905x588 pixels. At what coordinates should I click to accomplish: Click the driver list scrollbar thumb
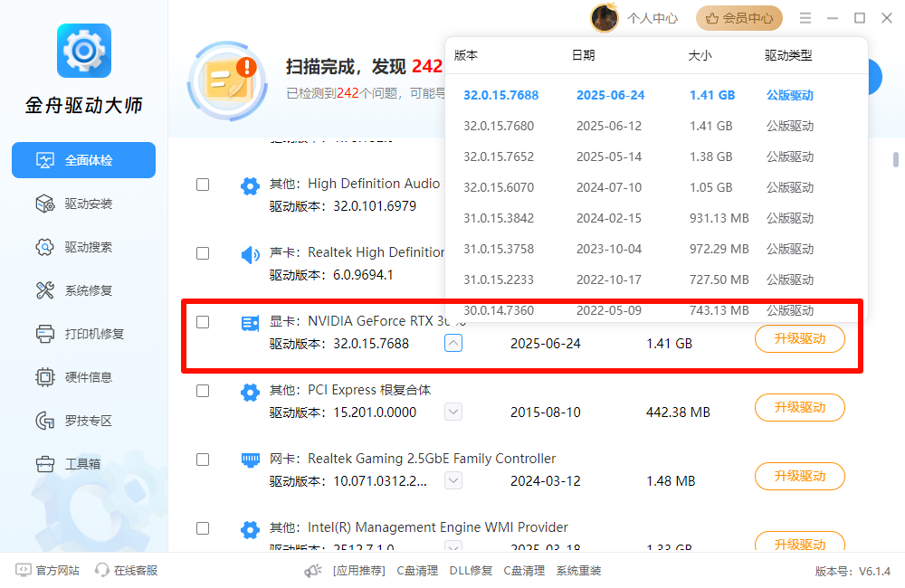895,159
